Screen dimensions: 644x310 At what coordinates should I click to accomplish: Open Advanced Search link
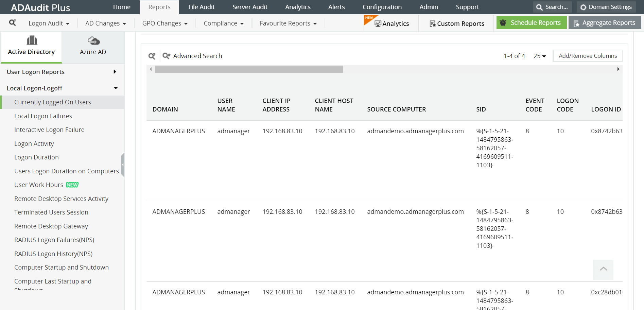(197, 56)
